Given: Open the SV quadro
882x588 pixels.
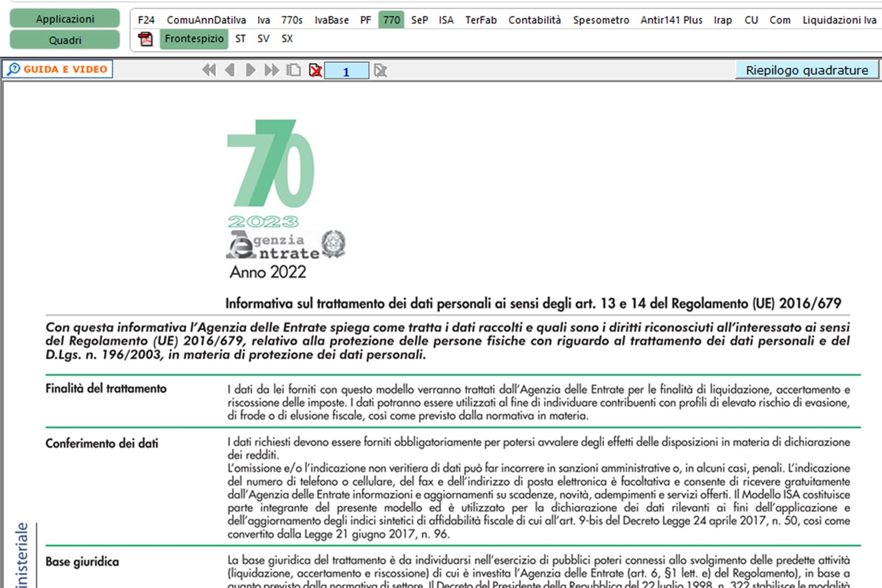Looking at the screenshot, I should (x=263, y=39).
